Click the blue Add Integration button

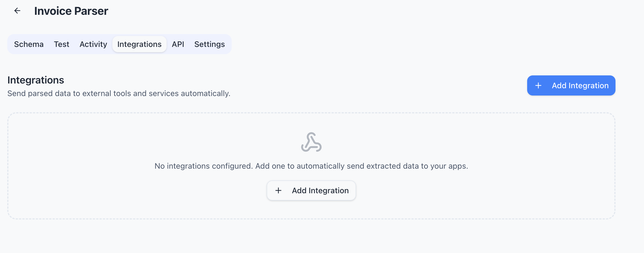[x=571, y=85]
